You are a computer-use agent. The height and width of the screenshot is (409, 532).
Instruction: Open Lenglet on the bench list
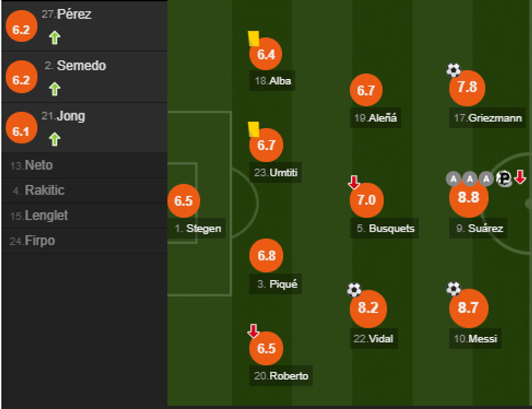click(46, 216)
